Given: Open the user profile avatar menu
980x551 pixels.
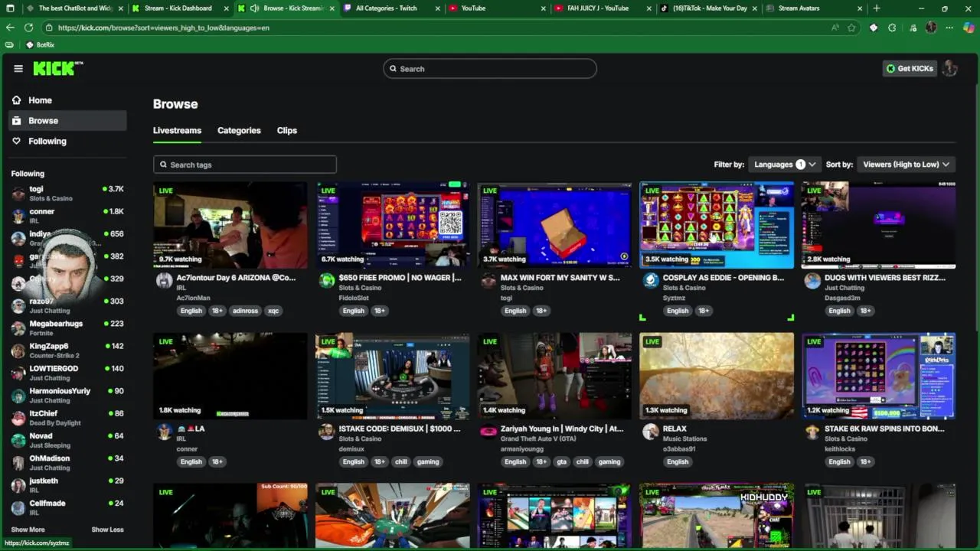Looking at the screenshot, I should coord(950,68).
